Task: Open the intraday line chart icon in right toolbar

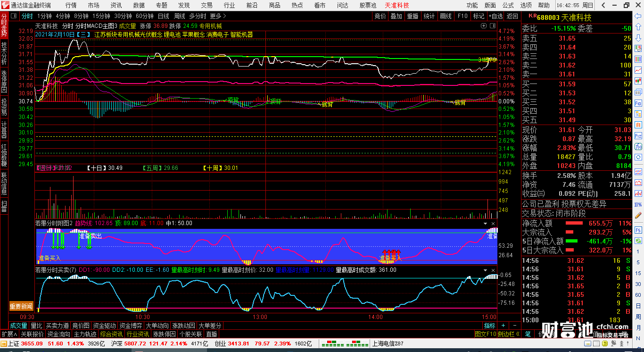Action: (638, 69)
